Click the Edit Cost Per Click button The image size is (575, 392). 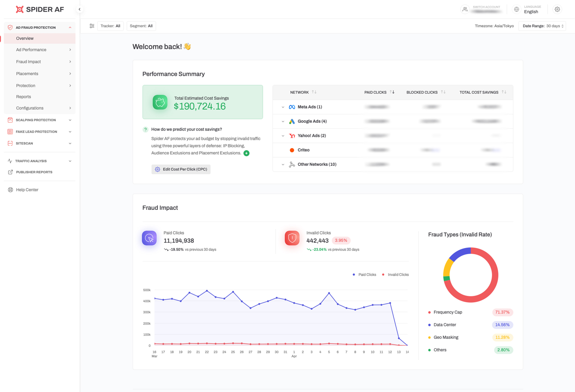pyautogui.click(x=181, y=169)
